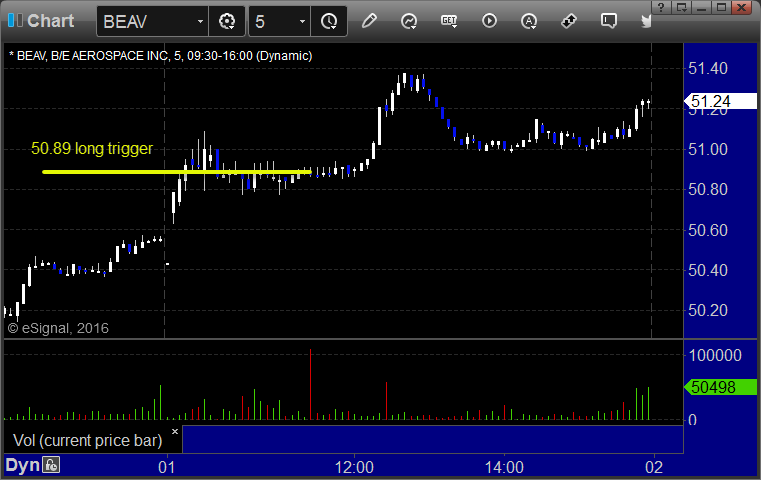The image size is (761, 480).
Task: Open the comment speech bubble icon
Action: (608, 21)
